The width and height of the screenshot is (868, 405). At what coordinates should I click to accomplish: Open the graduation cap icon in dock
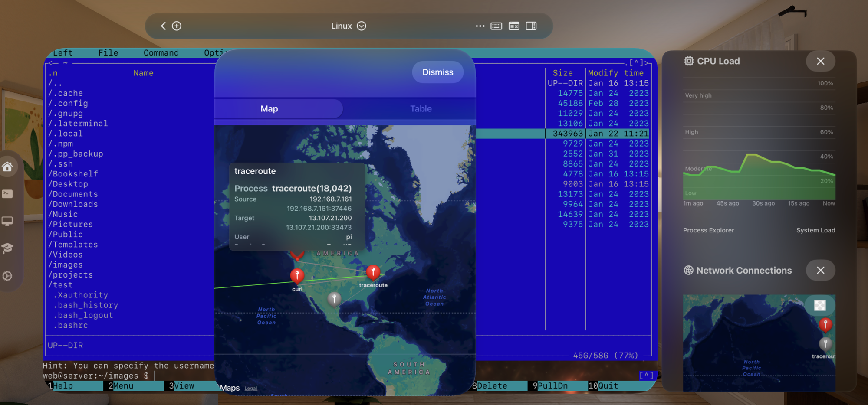(x=7, y=248)
